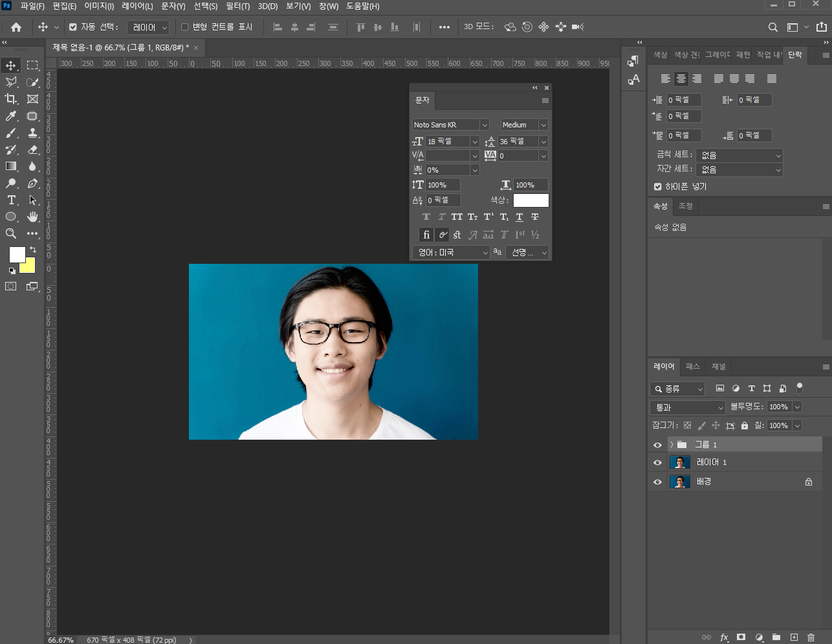832x644 pixels.
Task: Open the Medium font style dropdown
Action: 543,125
